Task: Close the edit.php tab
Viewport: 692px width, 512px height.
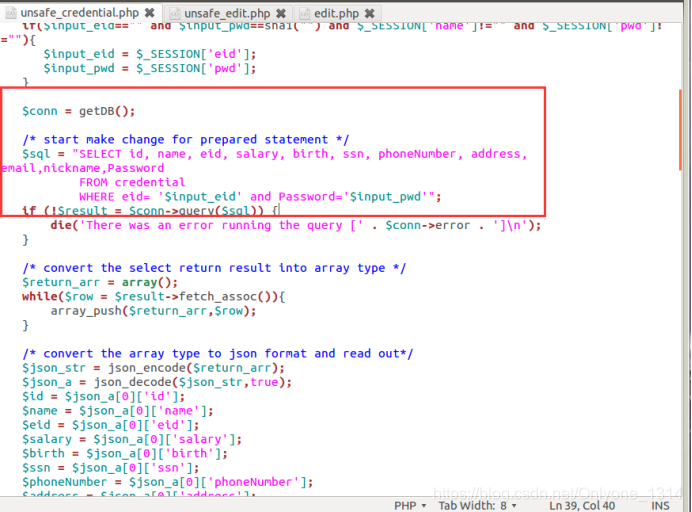Action: point(370,14)
